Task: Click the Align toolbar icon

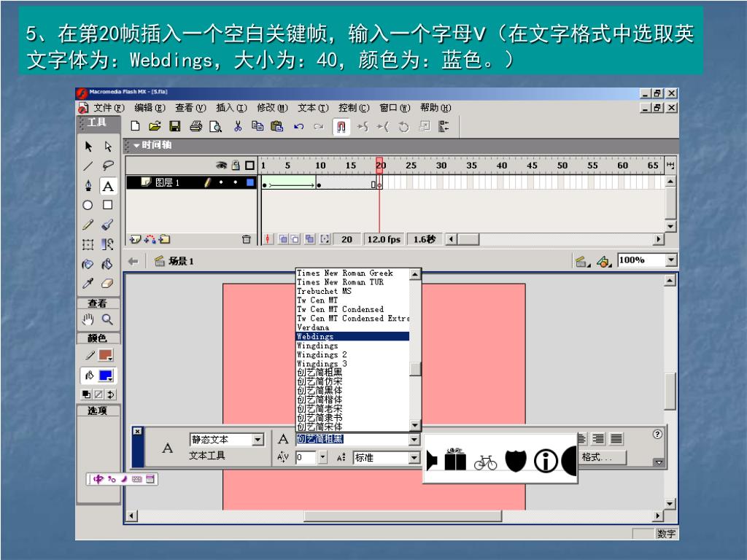Action: coord(444,127)
